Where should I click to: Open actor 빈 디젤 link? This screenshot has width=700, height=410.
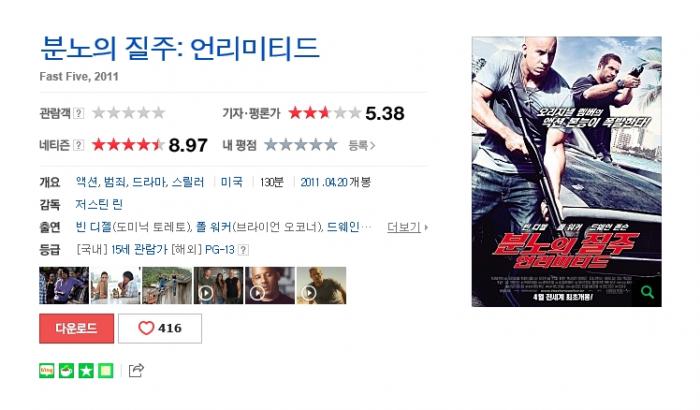[93, 227]
